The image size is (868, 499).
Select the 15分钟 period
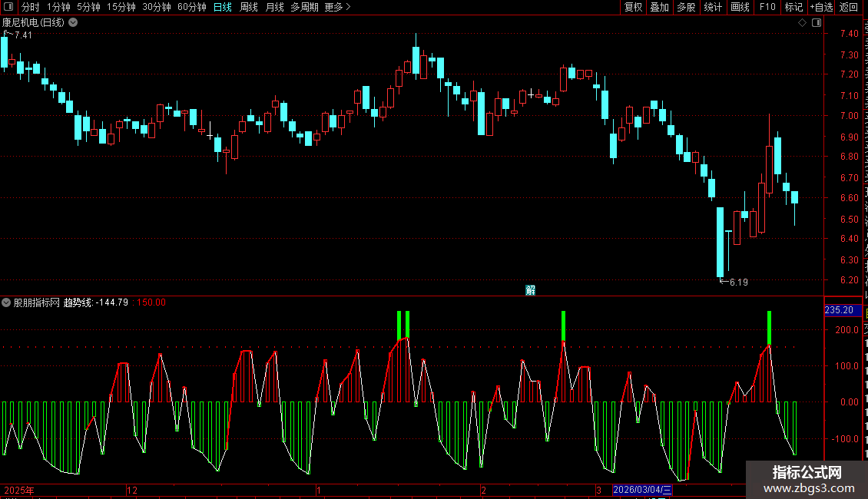click(x=121, y=7)
